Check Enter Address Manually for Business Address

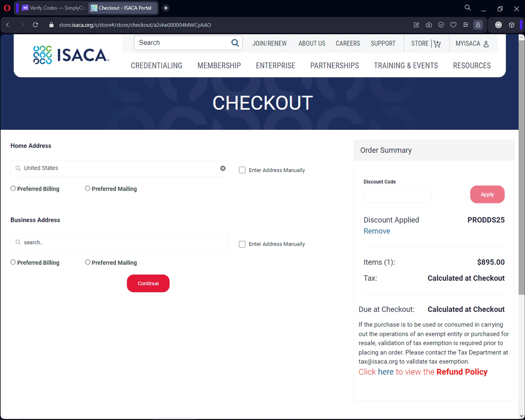(242, 244)
